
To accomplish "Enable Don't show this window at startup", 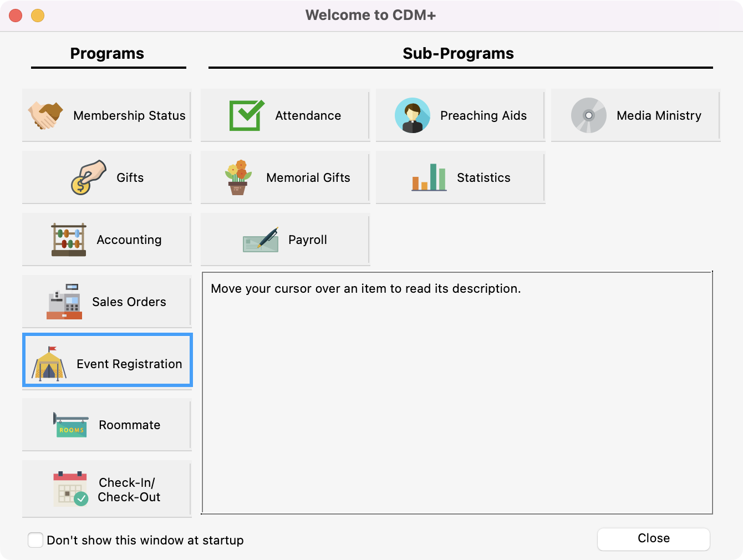I will click(35, 539).
